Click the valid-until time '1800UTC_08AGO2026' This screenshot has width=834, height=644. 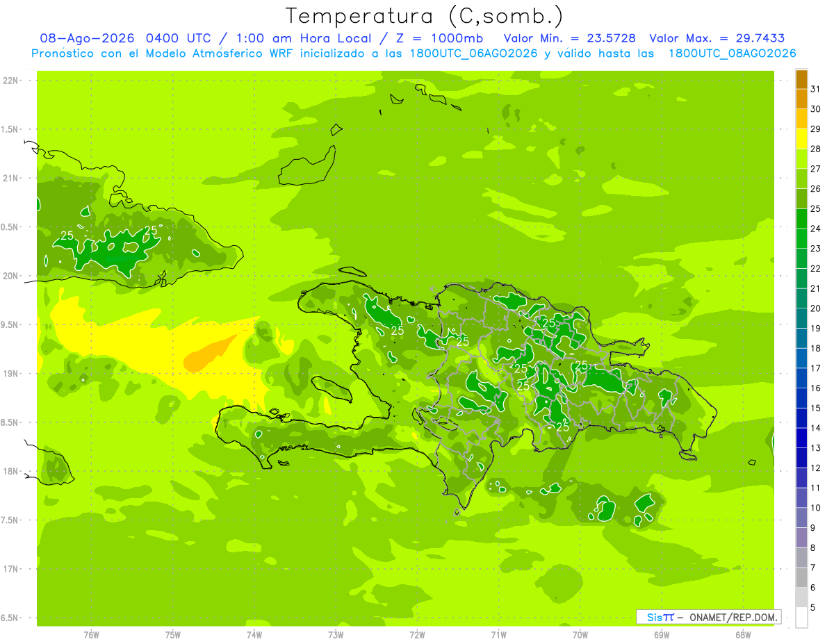tap(732, 53)
